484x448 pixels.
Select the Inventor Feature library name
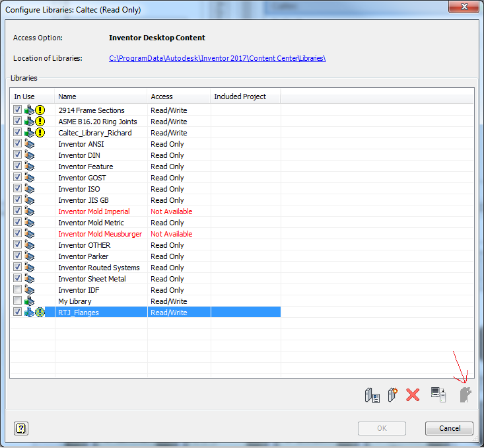[x=85, y=167]
